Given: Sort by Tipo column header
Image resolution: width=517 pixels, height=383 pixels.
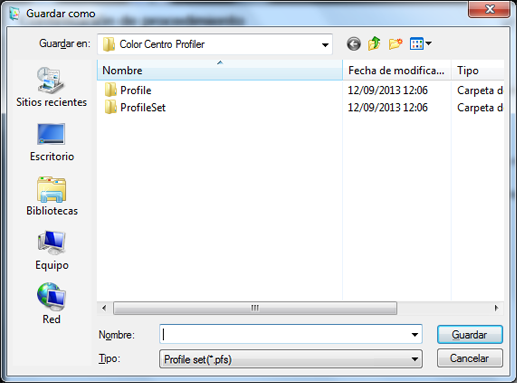Looking at the screenshot, I should click(x=478, y=70).
